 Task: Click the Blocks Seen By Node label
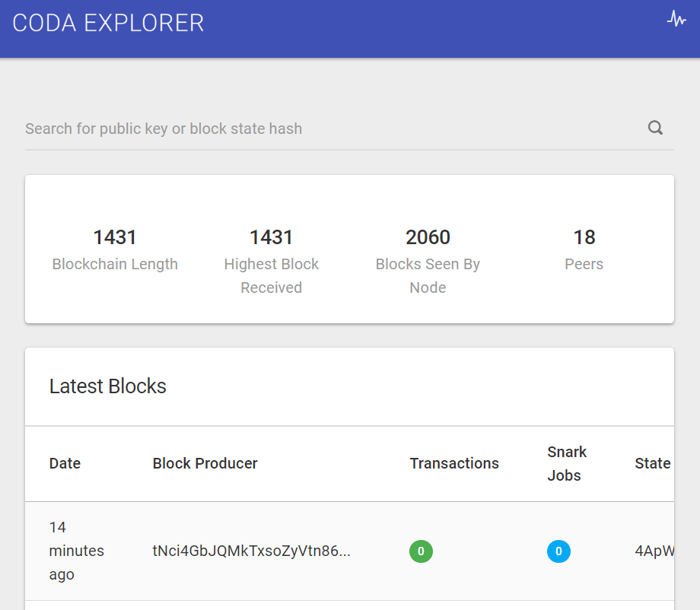pyautogui.click(x=428, y=275)
